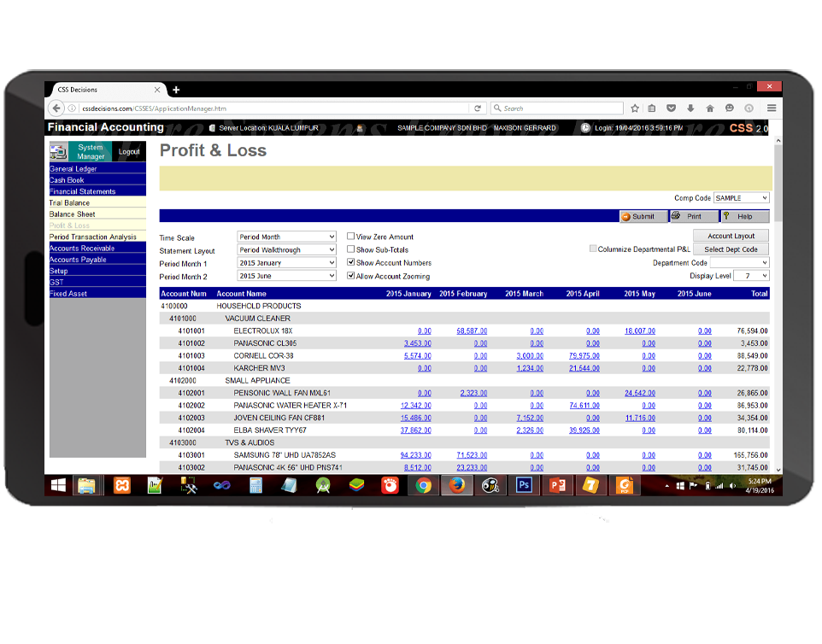Open File Explorer from taskbar
This screenshot has height=644, width=822.
click(86, 486)
